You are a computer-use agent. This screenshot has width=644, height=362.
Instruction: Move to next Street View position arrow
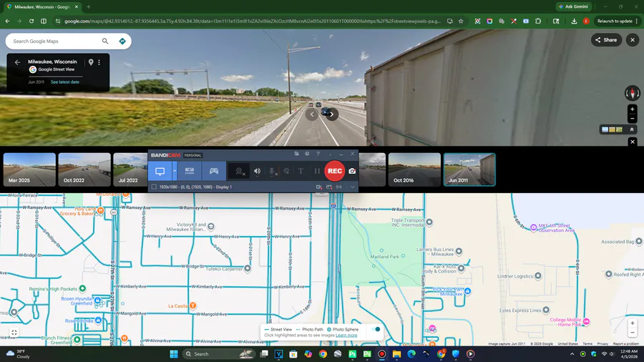click(x=332, y=114)
